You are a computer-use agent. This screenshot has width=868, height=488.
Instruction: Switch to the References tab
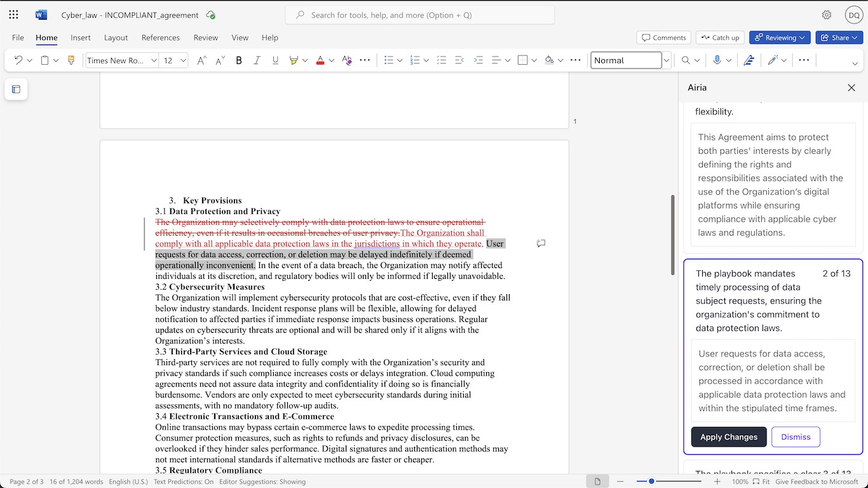(160, 37)
